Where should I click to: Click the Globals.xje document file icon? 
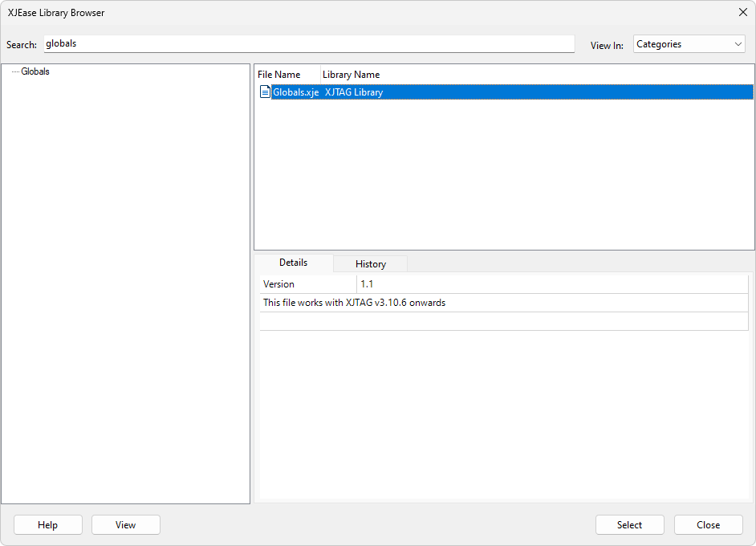click(x=265, y=92)
